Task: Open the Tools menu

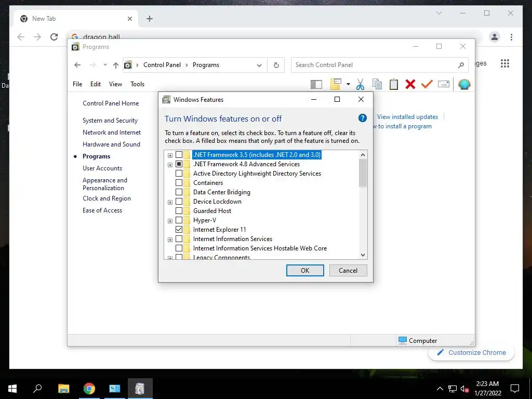Action: point(137,84)
